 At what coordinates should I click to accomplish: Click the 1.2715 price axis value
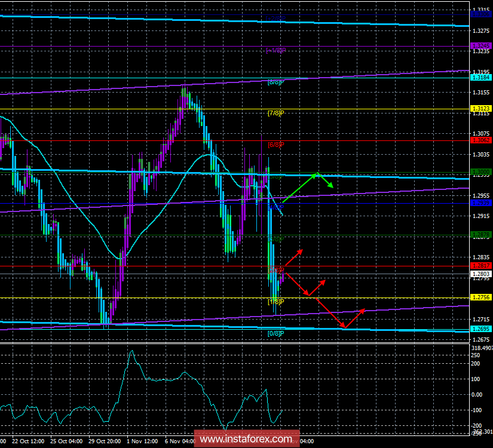point(482,320)
